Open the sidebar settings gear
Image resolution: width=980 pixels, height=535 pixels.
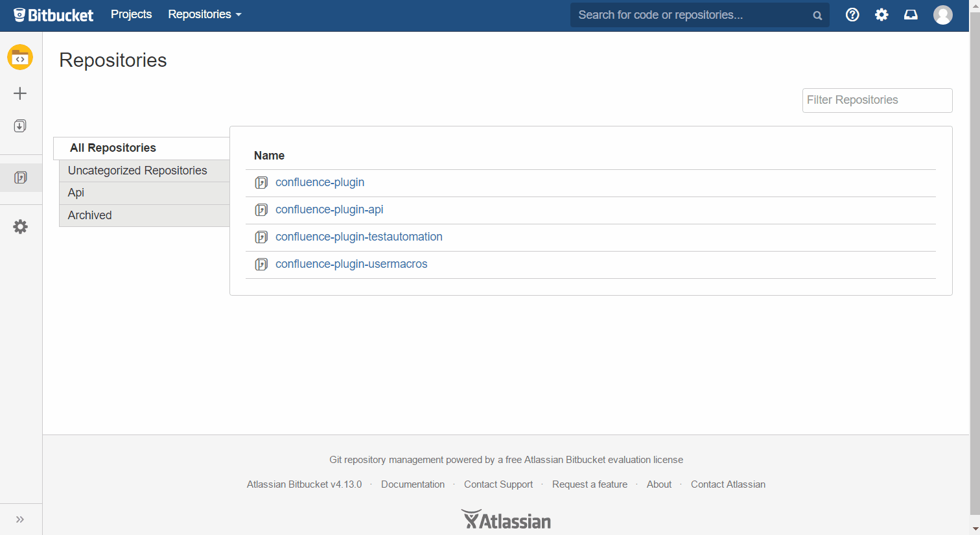click(20, 226)
